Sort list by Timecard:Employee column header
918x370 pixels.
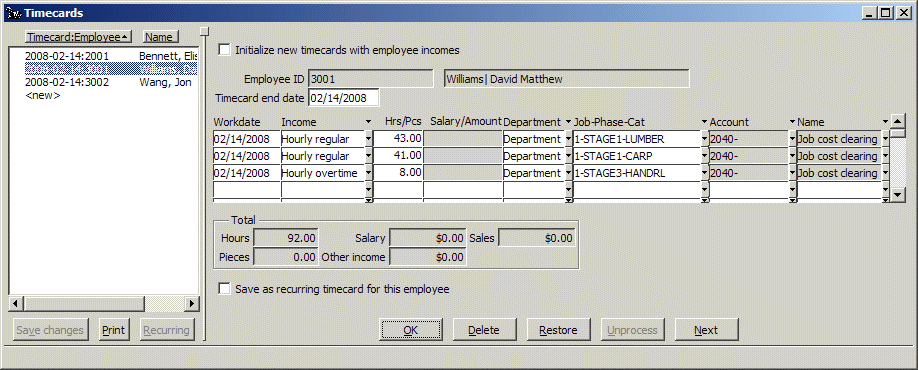coord(78,37)
